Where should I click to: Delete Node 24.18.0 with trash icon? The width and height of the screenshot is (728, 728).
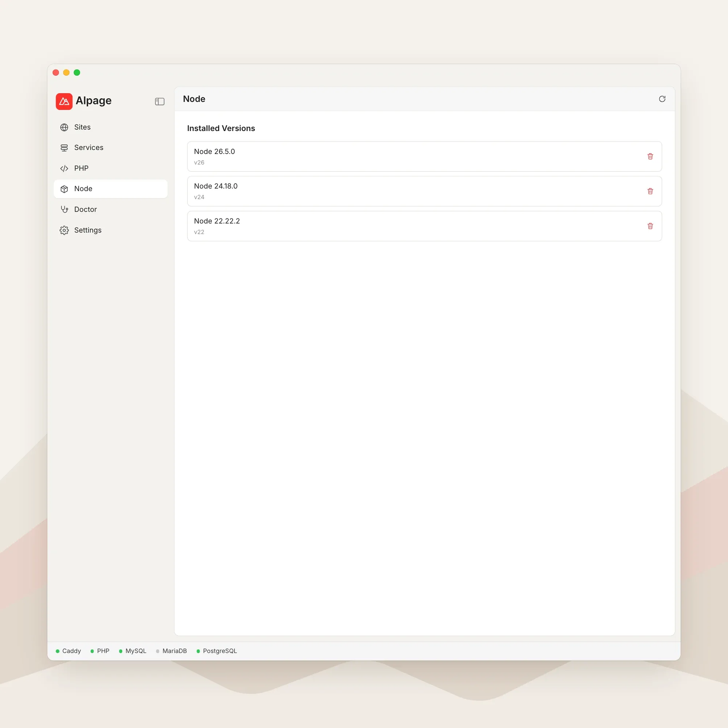(650, 191)
